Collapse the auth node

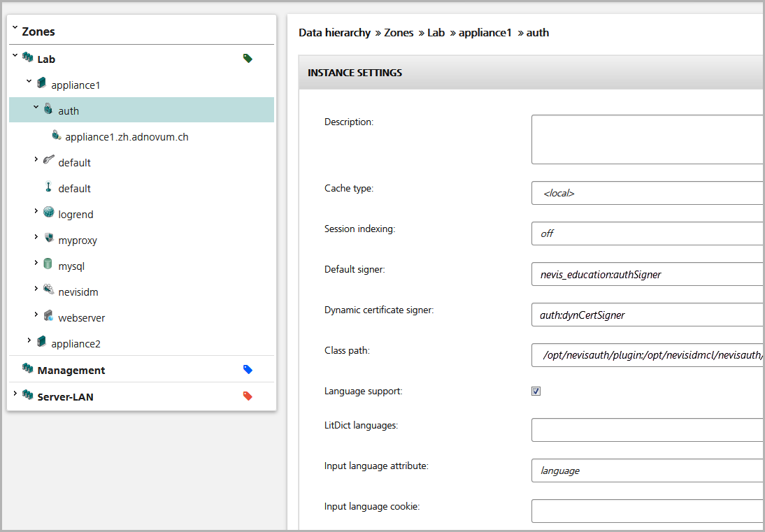(x=36, y=107)
